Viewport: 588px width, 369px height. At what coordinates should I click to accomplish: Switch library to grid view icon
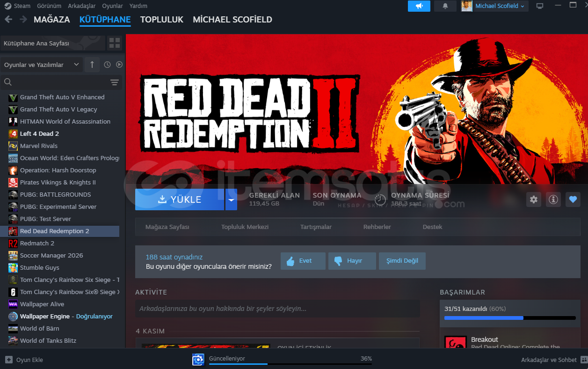[x=115, y=44]
